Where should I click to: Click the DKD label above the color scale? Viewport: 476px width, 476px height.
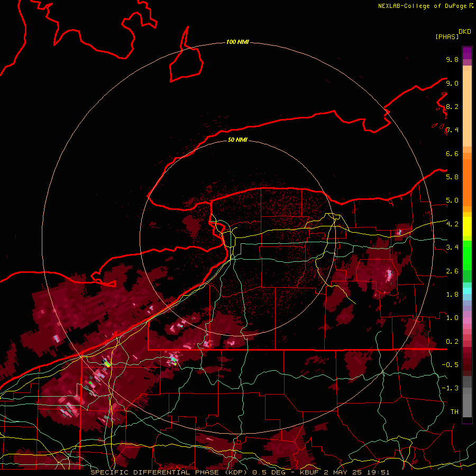coord(464,32)
